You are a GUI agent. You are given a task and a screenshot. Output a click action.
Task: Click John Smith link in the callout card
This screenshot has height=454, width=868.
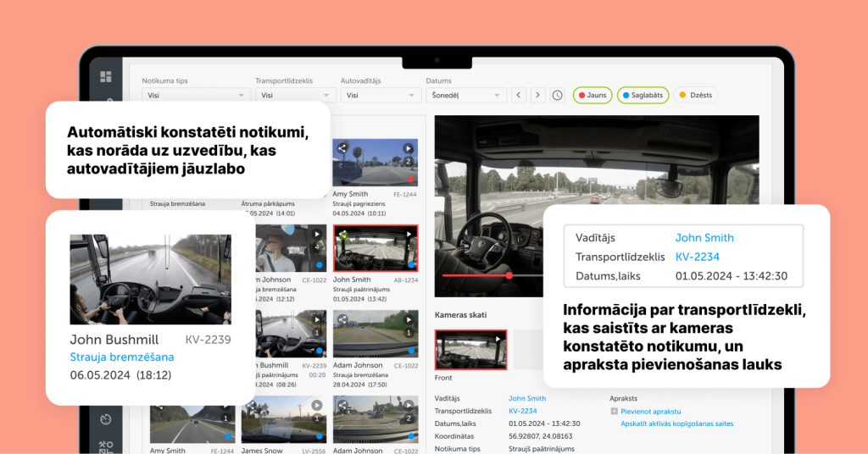704,238
